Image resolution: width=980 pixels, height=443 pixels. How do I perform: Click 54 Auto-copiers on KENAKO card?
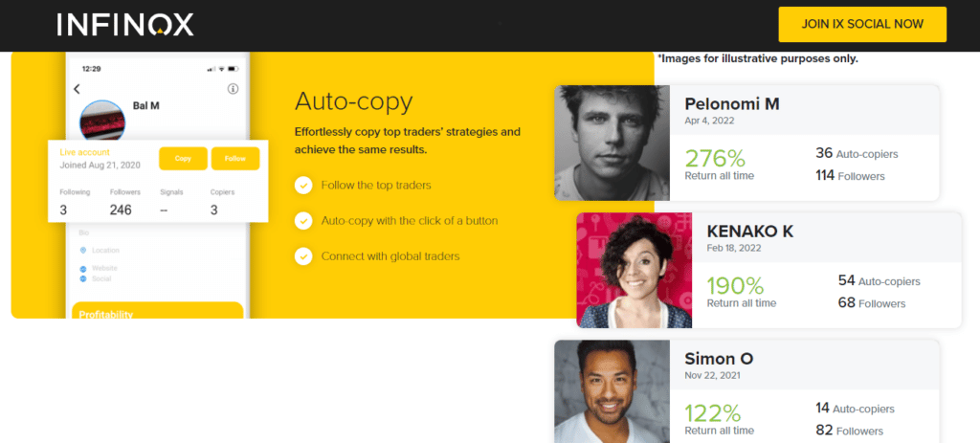click(x=880, y=281)
